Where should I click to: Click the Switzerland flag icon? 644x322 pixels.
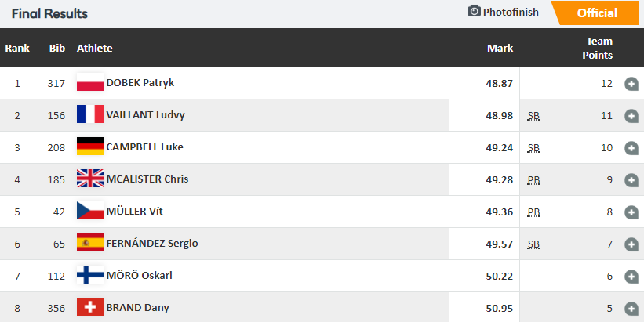90,307
